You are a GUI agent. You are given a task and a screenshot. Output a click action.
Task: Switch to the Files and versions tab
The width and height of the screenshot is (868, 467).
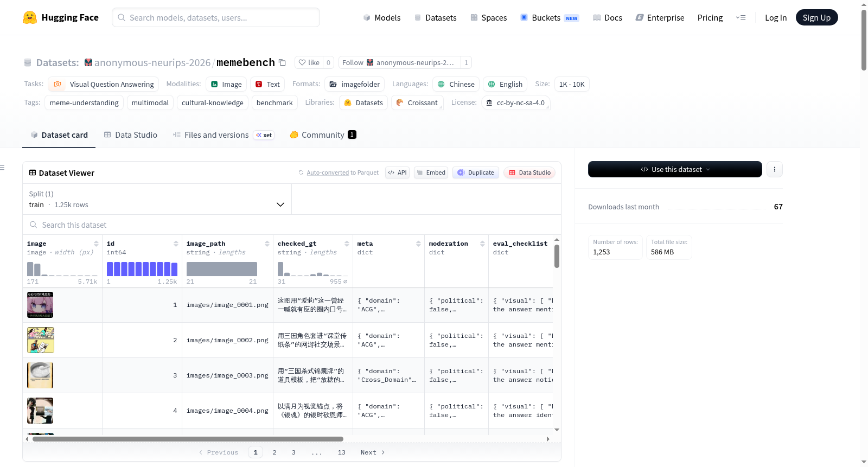223,135
